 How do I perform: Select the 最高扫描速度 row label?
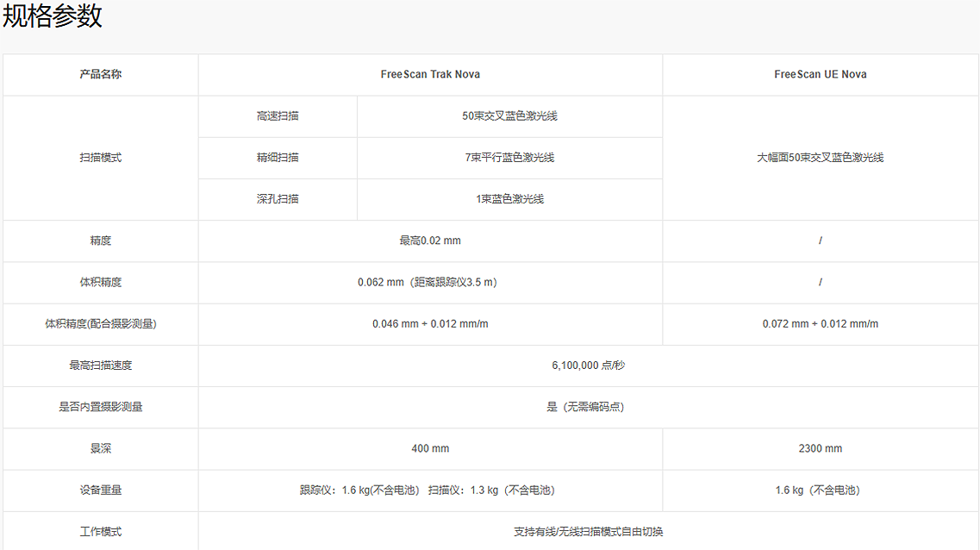coord(101,366)
